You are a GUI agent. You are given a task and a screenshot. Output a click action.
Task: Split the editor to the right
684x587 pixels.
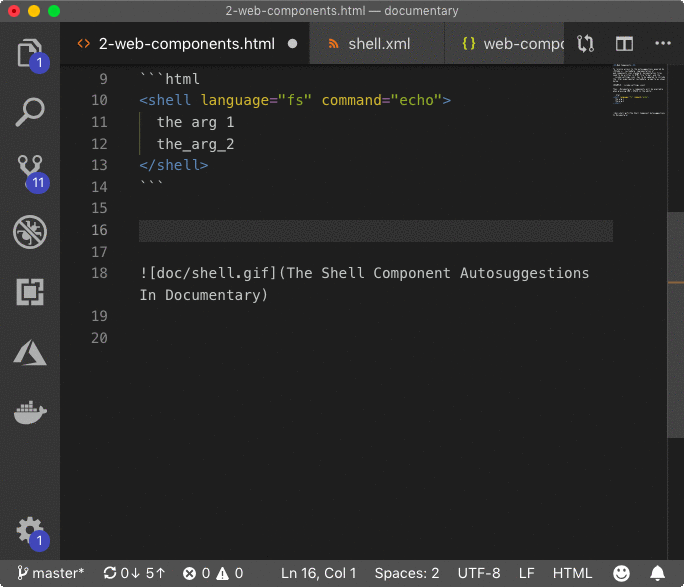(x=624, y=44)
